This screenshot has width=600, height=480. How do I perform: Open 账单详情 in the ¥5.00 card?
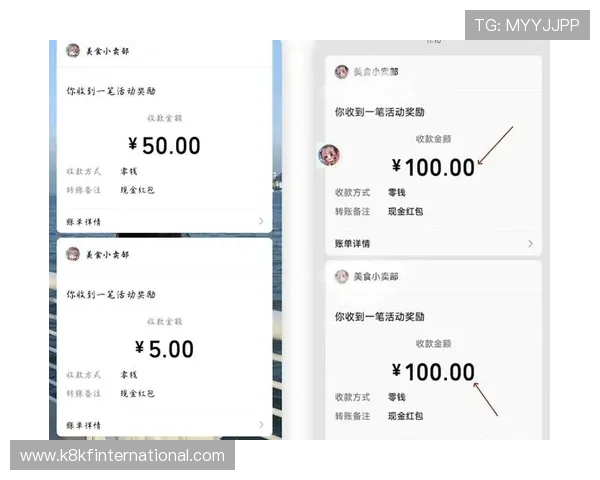tap(83, 425)
